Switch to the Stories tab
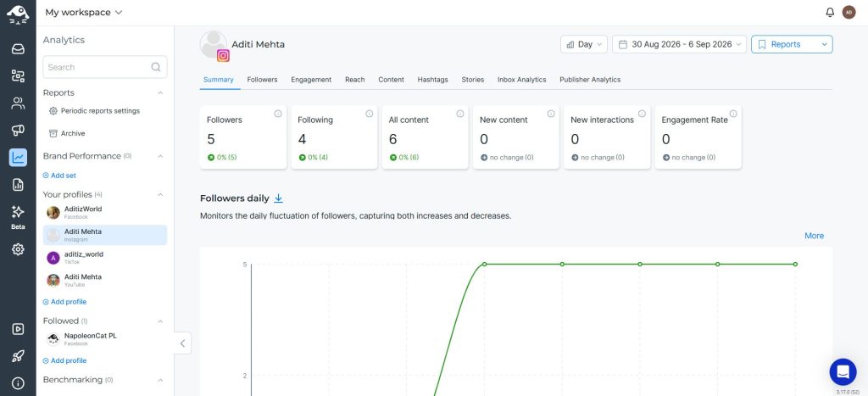The image size is (868, 396). [473, 80]
